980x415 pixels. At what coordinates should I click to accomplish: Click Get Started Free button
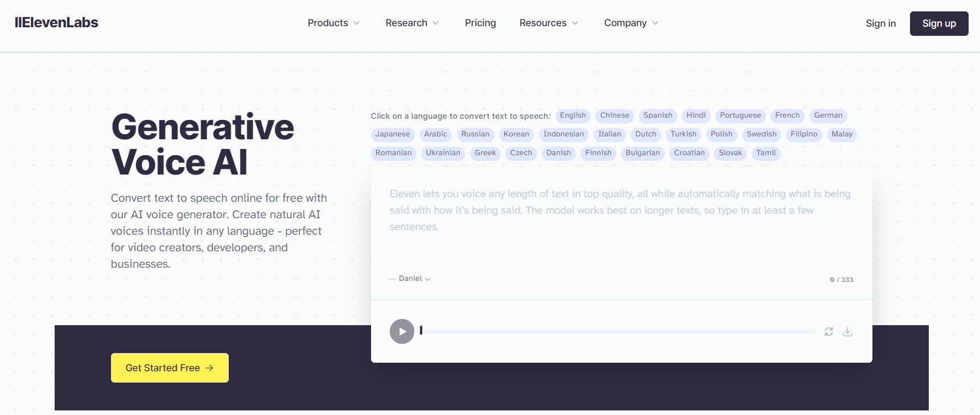[x=170, y=368]
